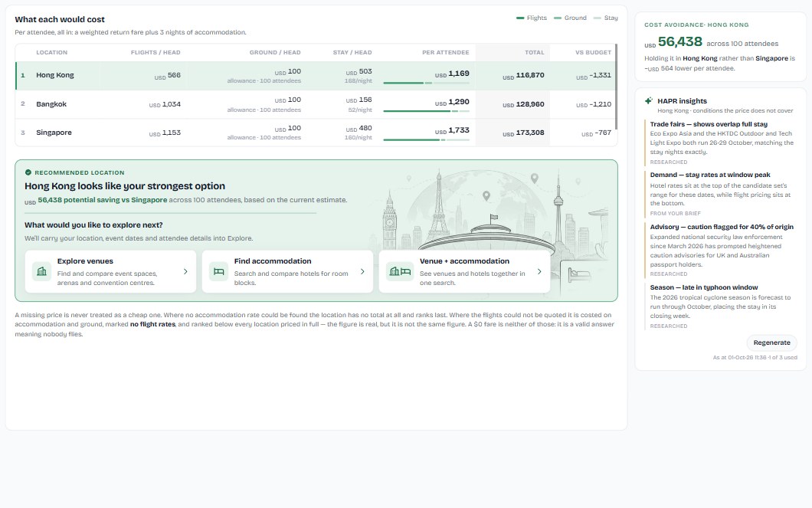Image resolution: width=812 pixels, height=508 pixels.
Task: Click Singapore stay value USD 480
Action: [359, 129]
